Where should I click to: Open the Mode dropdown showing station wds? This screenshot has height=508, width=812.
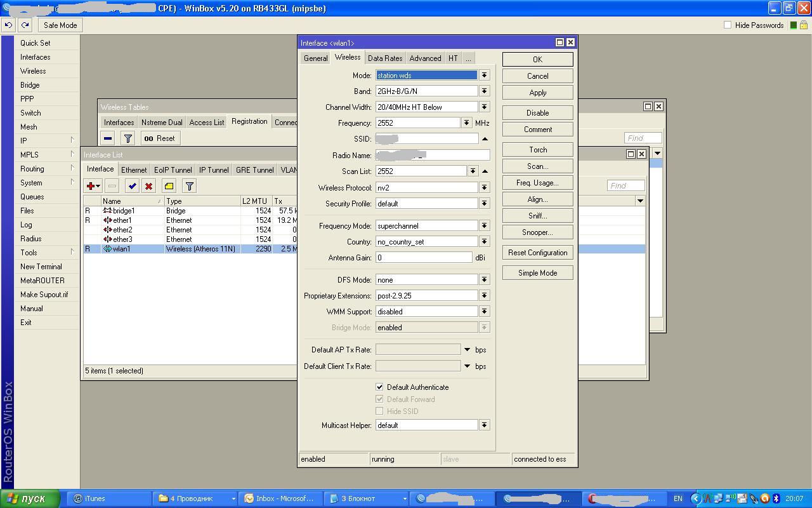coord(484,75)
